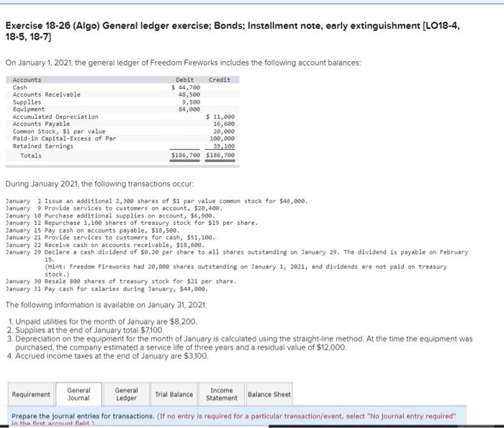This screenshot has height=428, width=504.
Task: Click the January 30 treasury stock resale line
Action: click(x=121, y=281)
